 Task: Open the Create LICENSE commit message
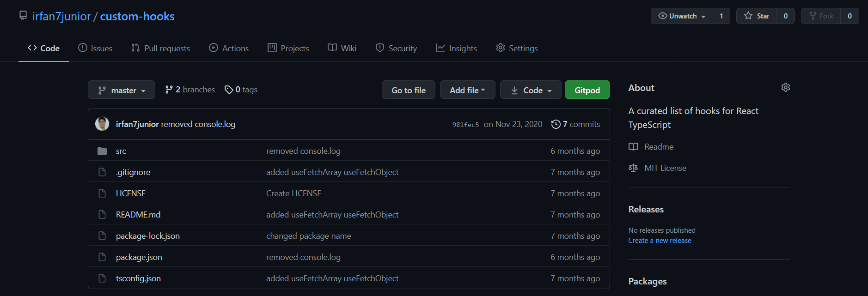pos(293,193)
